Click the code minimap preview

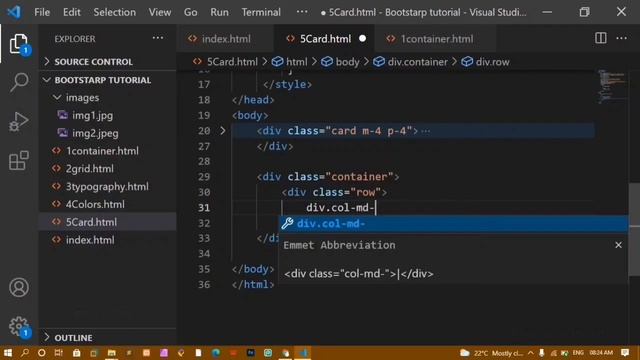click(x=611, y=86)
